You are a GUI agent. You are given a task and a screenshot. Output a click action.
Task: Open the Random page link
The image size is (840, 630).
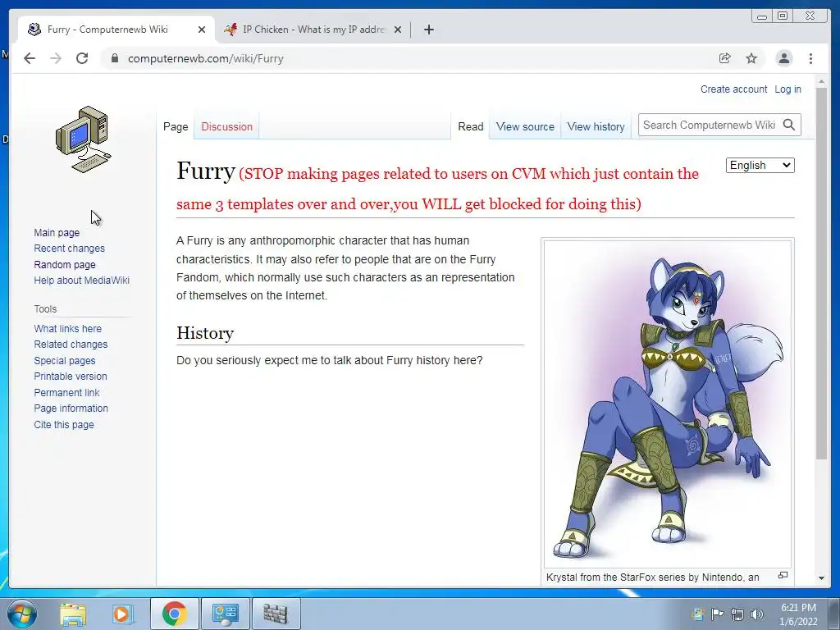[x=64, y=264]
